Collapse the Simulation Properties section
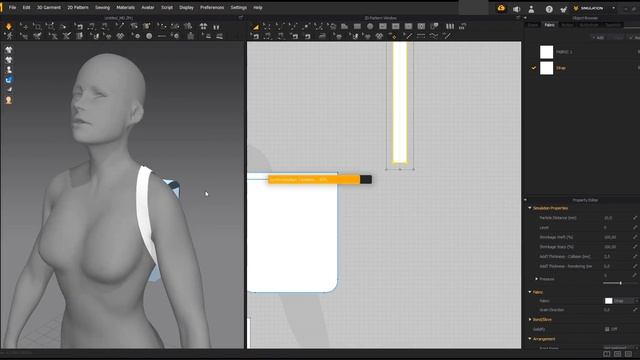 (530, 208)
